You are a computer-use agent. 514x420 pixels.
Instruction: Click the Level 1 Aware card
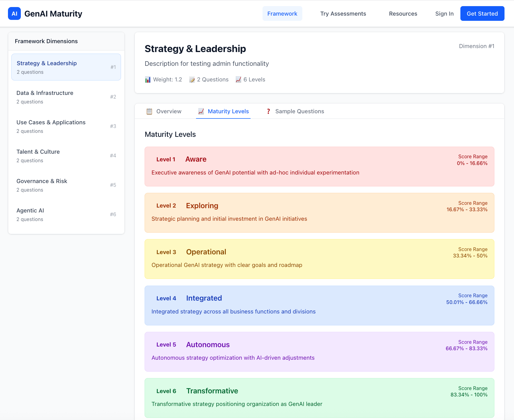(x=319, y=167)
